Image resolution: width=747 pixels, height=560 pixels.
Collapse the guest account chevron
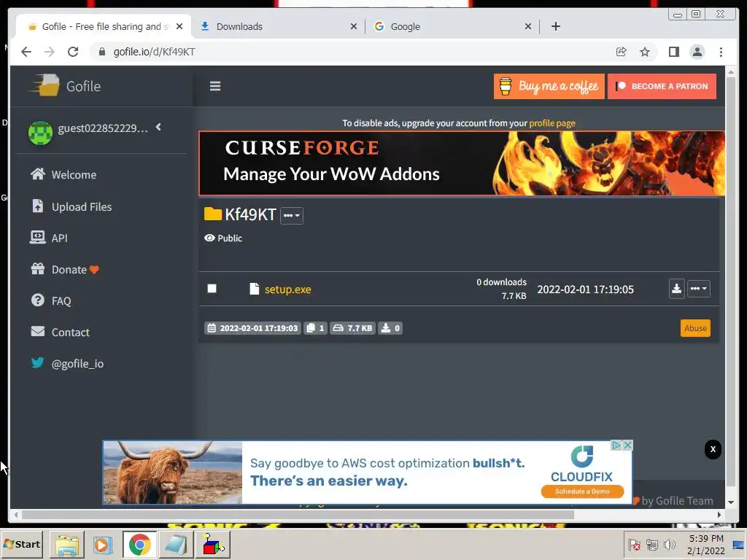(158, 127)
